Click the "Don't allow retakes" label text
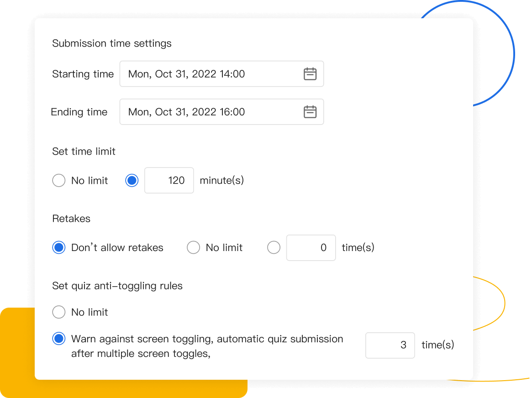 (x=117, y=248)
